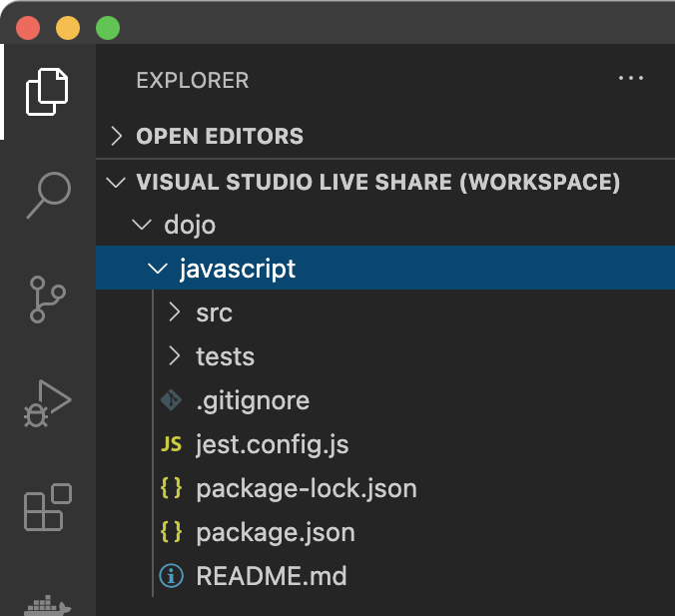The height and width of the screenshot is (616, 675).
Task: Open the Docker view icon
Action: tap(47, 606)
